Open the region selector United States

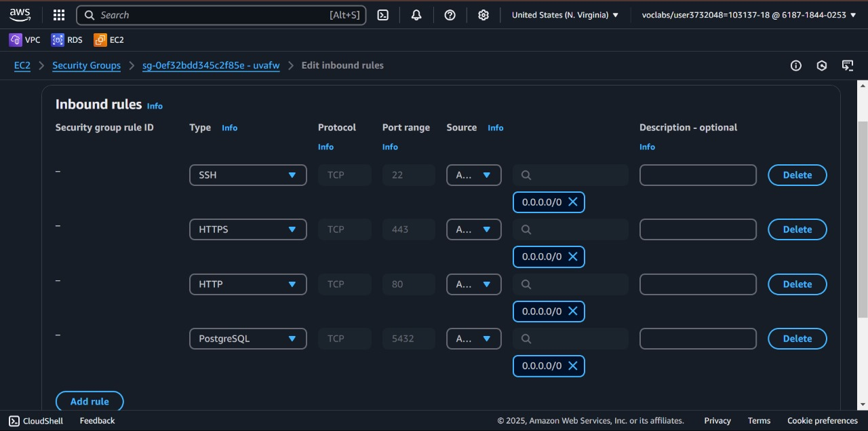coord(565,15)
